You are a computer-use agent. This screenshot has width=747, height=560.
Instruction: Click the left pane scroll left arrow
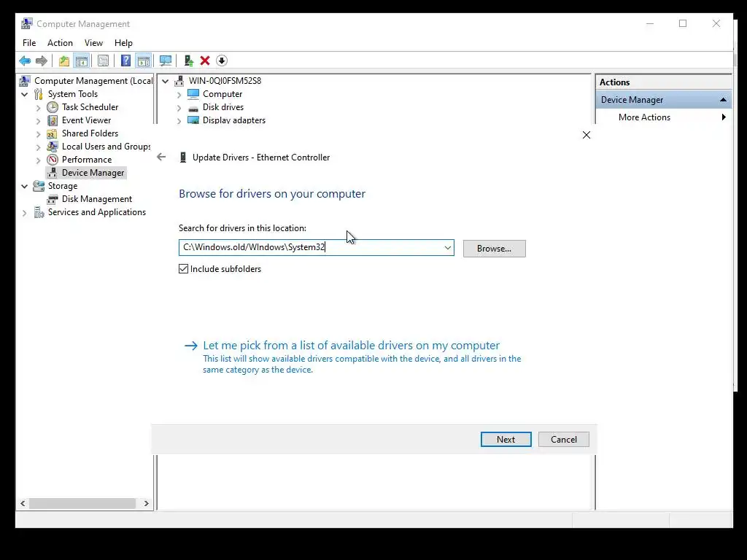(x=23, y=503)
